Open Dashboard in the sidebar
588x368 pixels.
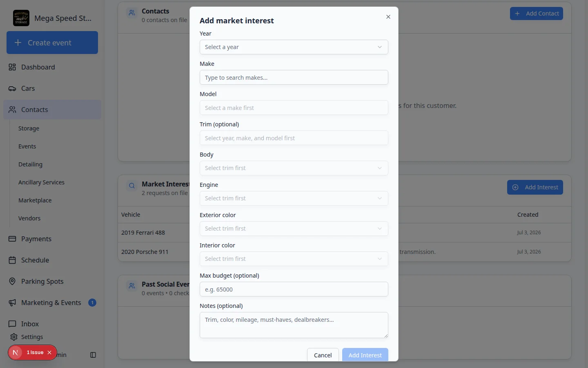[x=52, y=67]
